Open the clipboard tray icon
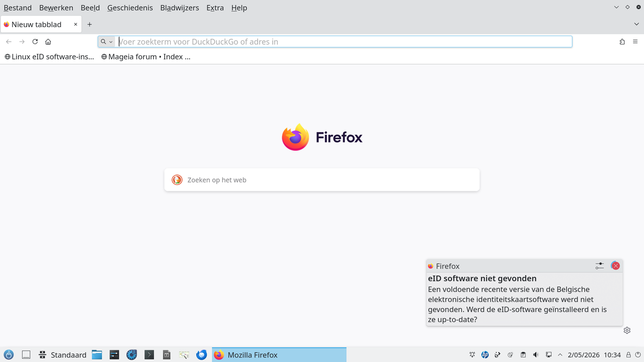This screenshot has width=644, height=362. [x=523, y=355]
